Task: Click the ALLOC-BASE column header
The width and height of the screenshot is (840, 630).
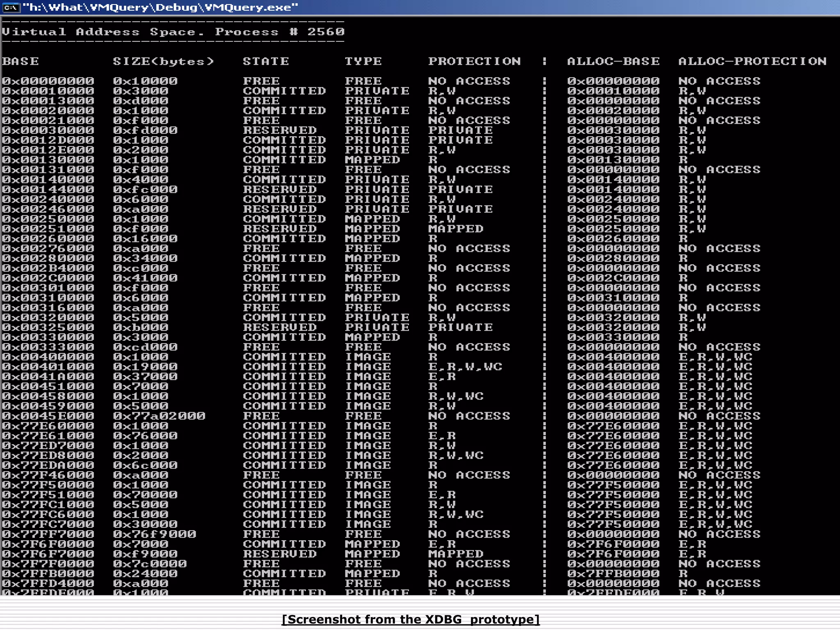Action: pos(614,62)
